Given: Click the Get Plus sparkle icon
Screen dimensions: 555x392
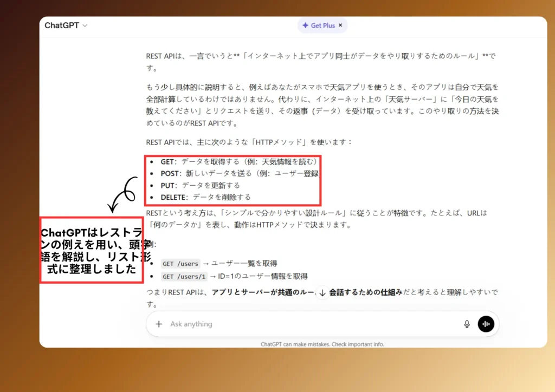Looking at the screenshot, I should point(305,25).
